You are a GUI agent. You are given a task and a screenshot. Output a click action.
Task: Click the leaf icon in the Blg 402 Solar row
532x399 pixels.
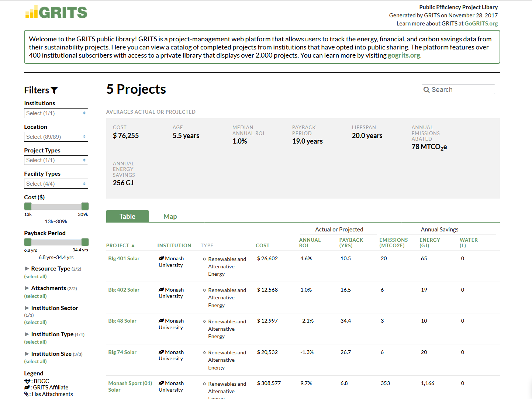coord(161,290)
